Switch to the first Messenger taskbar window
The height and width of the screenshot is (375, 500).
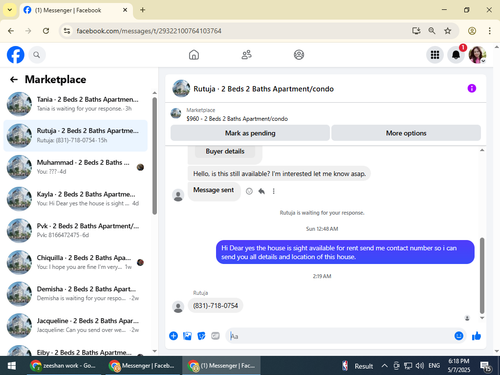click(142, 366)
